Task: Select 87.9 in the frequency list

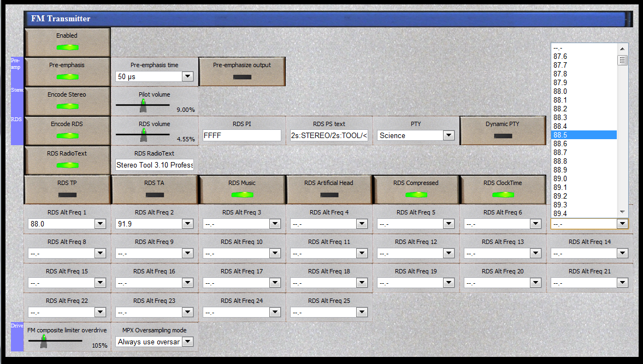Action: (584, 83)
